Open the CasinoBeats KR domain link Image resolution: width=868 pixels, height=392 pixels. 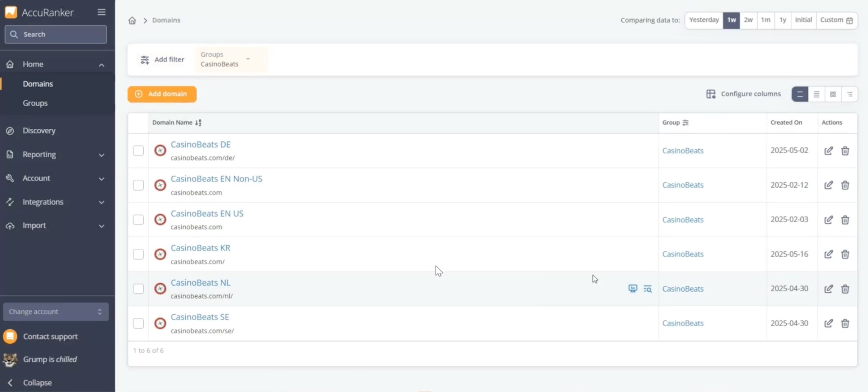pyautogui.click(x=200, y=248)
